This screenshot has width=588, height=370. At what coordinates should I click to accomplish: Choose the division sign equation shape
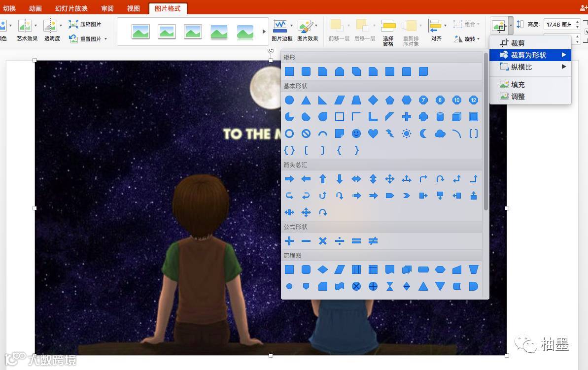(x=340, y=241)
